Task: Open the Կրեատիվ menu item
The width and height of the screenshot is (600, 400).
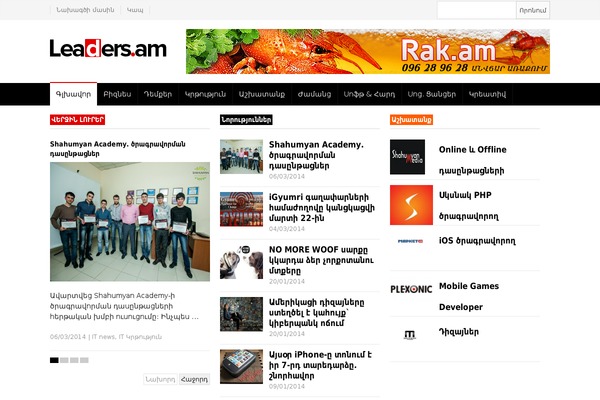Action: pyautogui.click(x=488, y=94)
